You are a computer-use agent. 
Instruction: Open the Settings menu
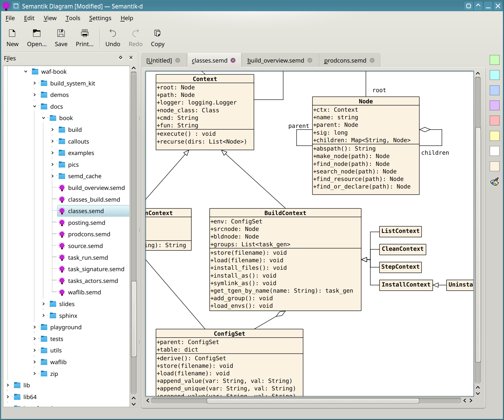[100, 18]
